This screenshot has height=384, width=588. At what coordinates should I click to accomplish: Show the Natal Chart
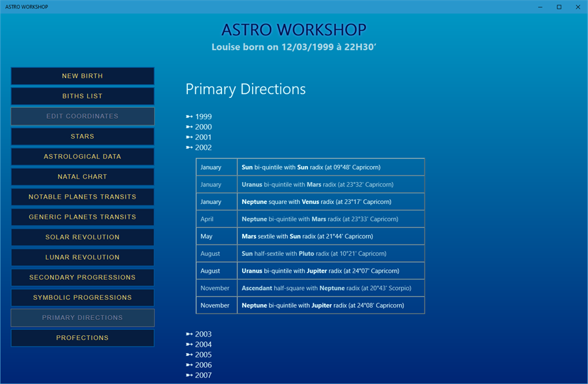[83, 177]
